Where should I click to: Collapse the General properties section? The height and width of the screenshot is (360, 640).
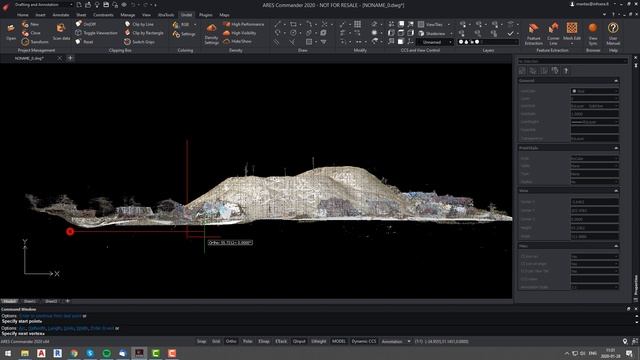(616, 81)
